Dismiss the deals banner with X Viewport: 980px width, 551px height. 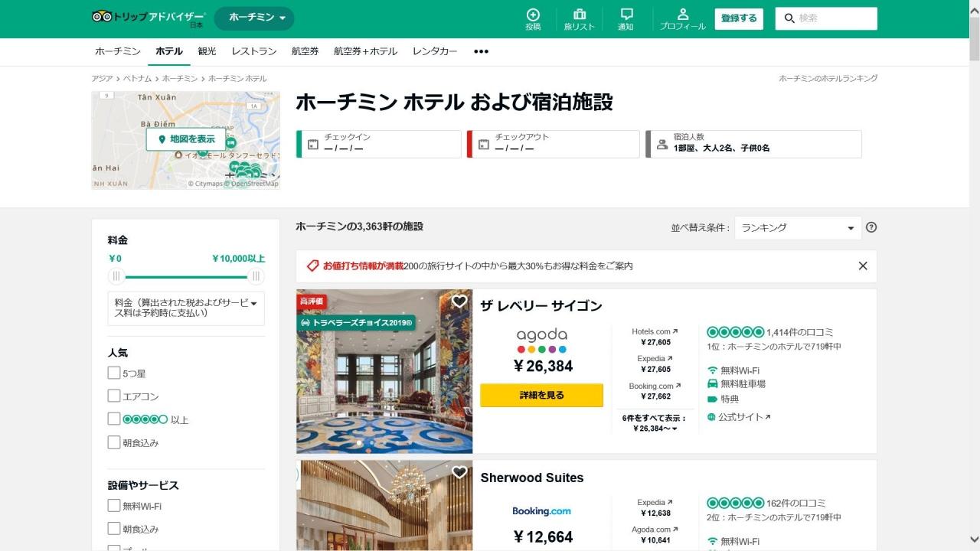pos(863,266)
